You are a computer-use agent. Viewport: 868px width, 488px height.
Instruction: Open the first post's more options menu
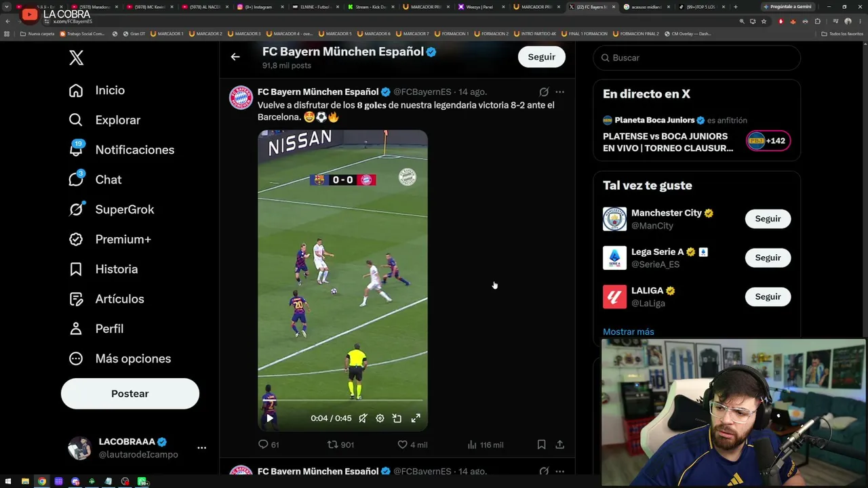point(559,92)
